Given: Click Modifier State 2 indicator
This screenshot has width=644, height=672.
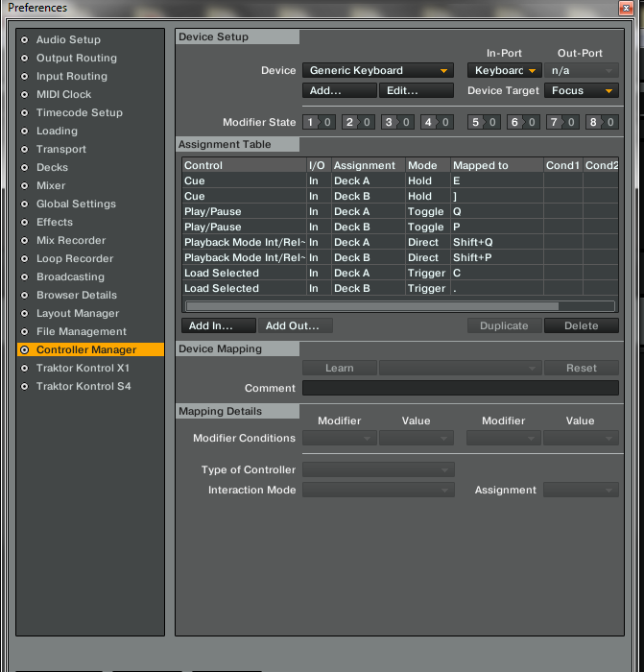Looking at the screenshot, I should pyautogui.click(x=358, y=122).
